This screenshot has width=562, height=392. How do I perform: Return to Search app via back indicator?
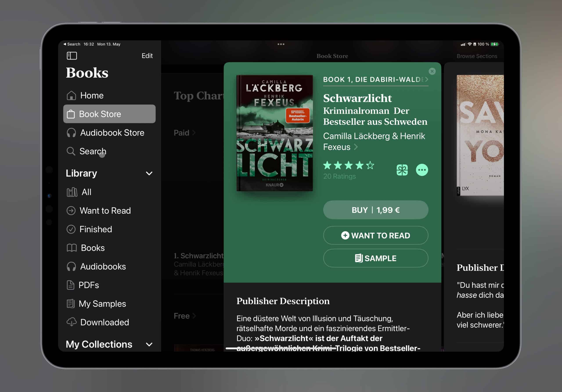point(72,44)
